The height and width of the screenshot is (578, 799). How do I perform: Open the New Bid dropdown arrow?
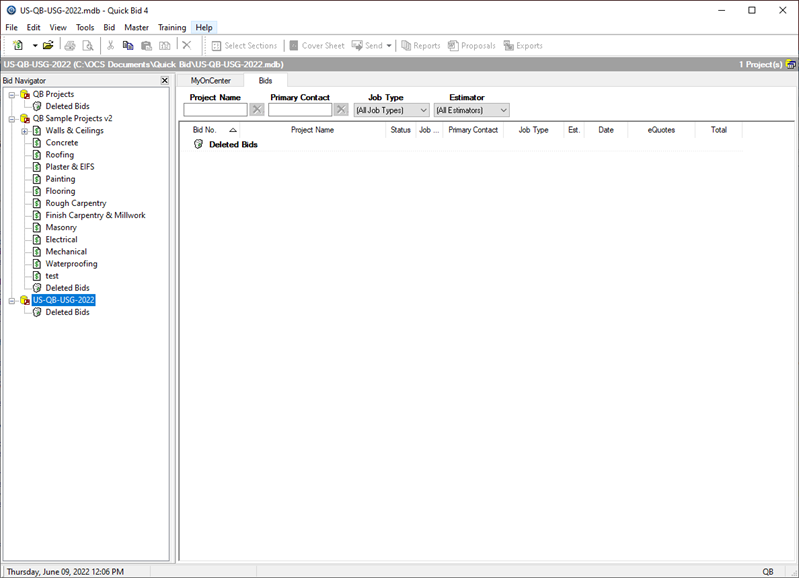[35, 45]
